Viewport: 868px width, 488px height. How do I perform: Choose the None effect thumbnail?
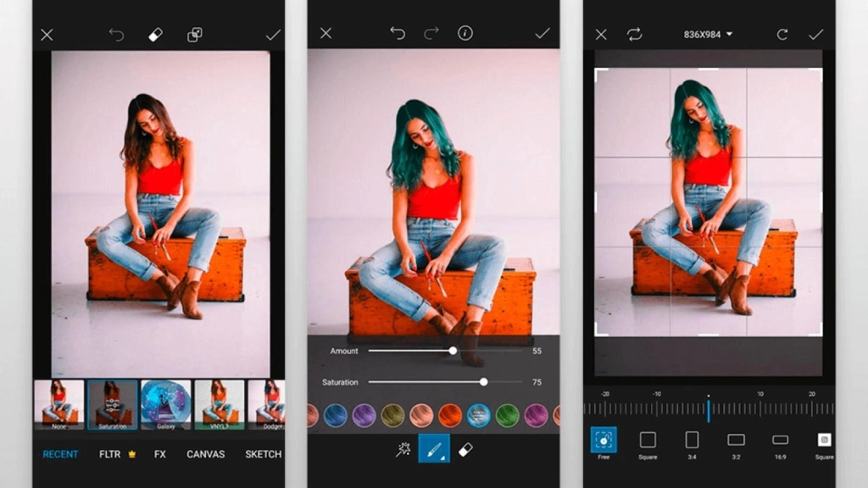[59, 404]
